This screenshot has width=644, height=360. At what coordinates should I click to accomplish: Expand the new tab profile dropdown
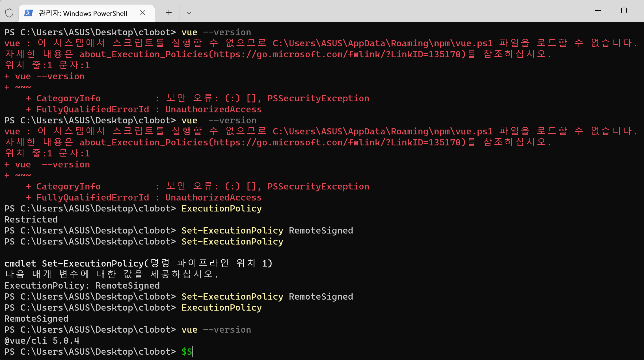[x=189, y=13]
